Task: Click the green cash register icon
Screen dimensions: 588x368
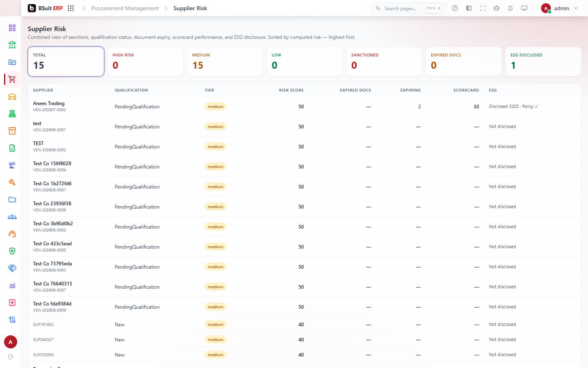Action: 12,114
